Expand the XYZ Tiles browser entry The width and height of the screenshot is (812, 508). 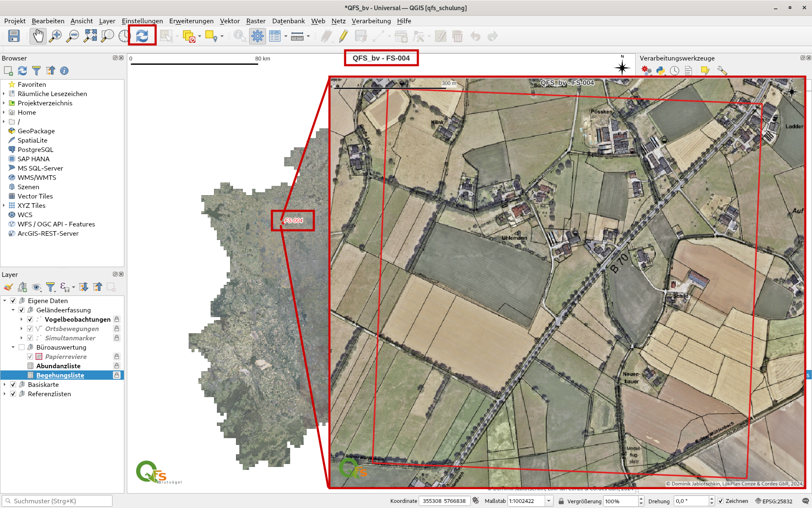coord(4,206)
